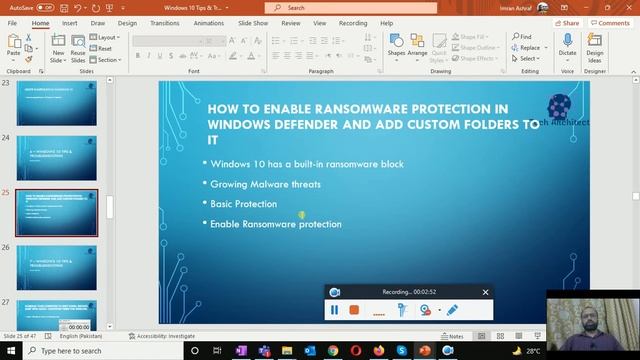This screenshot has height=360, width=640.
Task: Open the Arrange menu
Action: click(417, 48)
